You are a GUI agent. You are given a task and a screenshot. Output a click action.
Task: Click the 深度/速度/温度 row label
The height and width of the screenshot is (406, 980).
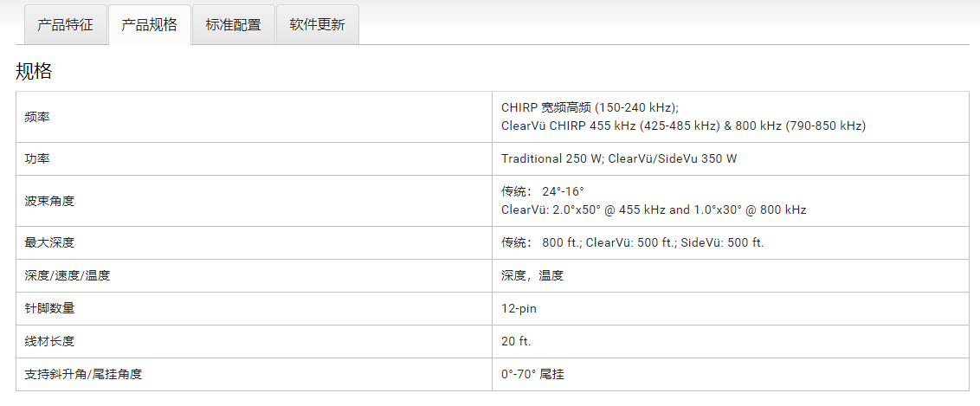pyautogui.click(x=68, y=275)
